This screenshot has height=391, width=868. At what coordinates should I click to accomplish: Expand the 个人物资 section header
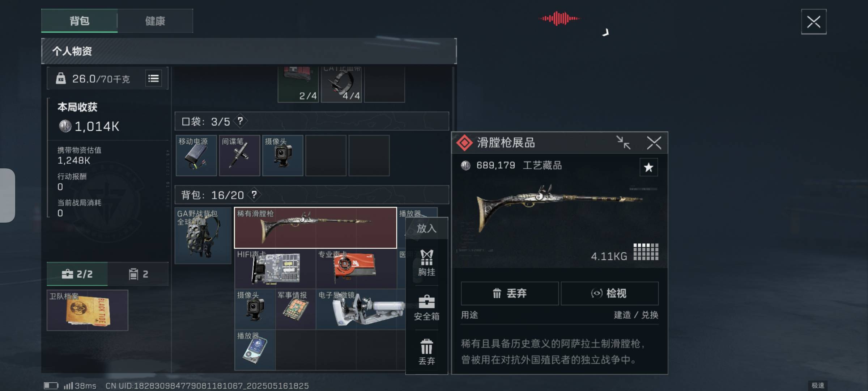tap(249, 51)
